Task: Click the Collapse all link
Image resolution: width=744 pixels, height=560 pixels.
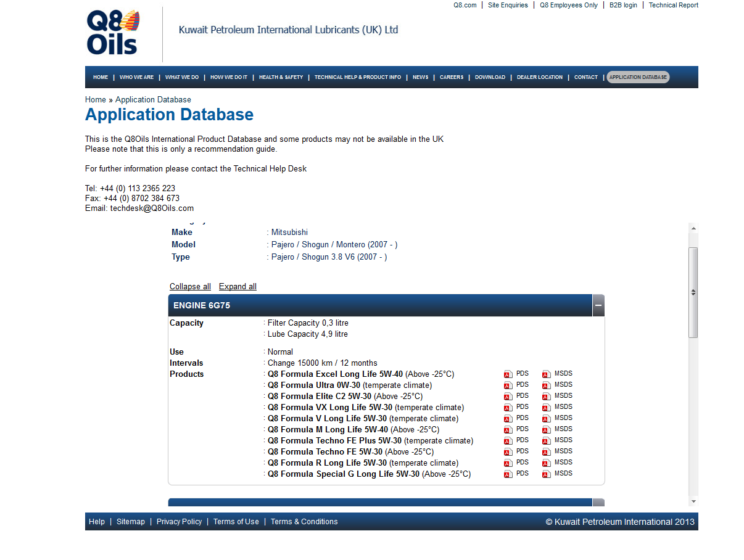Action: point(190,287)
